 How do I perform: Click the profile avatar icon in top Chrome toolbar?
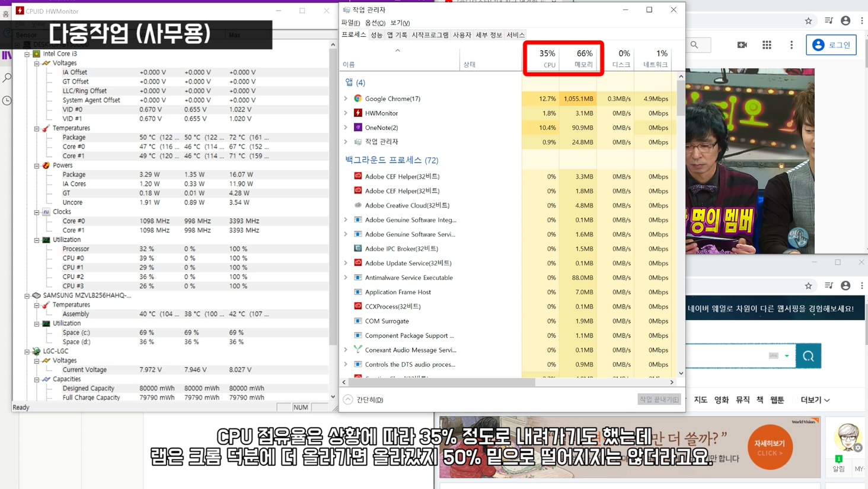[845, 21]
